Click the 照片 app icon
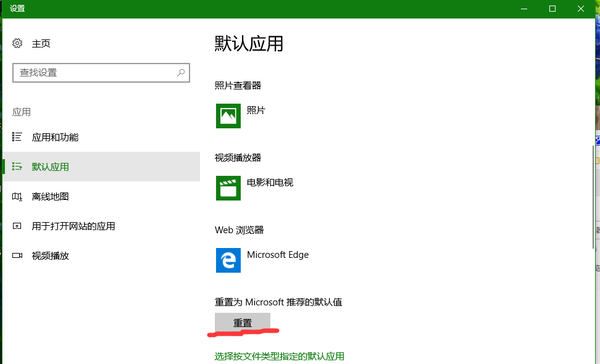This screenshot has width=600, height=364. 228,116
